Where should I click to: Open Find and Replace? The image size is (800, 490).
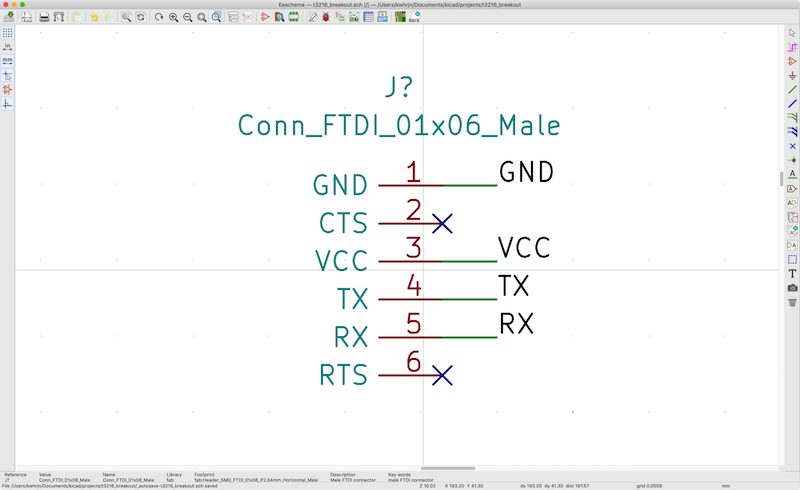141,17
